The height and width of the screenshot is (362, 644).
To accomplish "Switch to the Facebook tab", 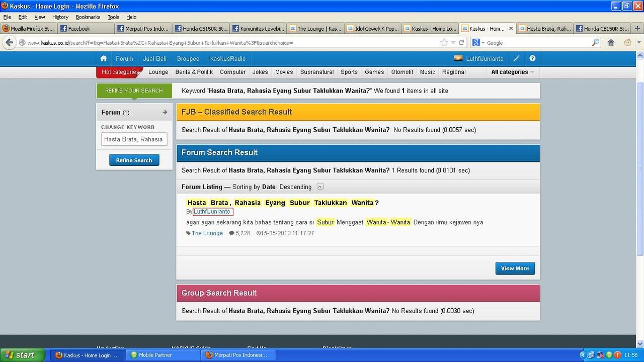I will coord(86,29).
